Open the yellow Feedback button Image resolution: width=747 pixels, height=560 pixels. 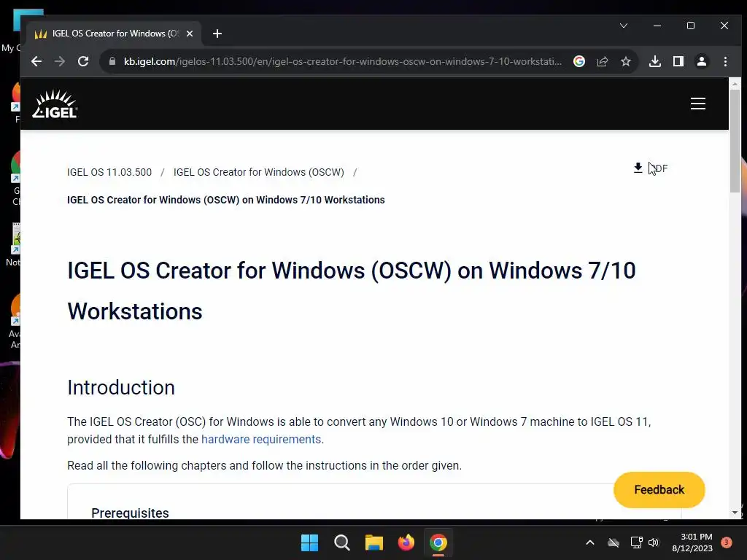pos(659,489)
